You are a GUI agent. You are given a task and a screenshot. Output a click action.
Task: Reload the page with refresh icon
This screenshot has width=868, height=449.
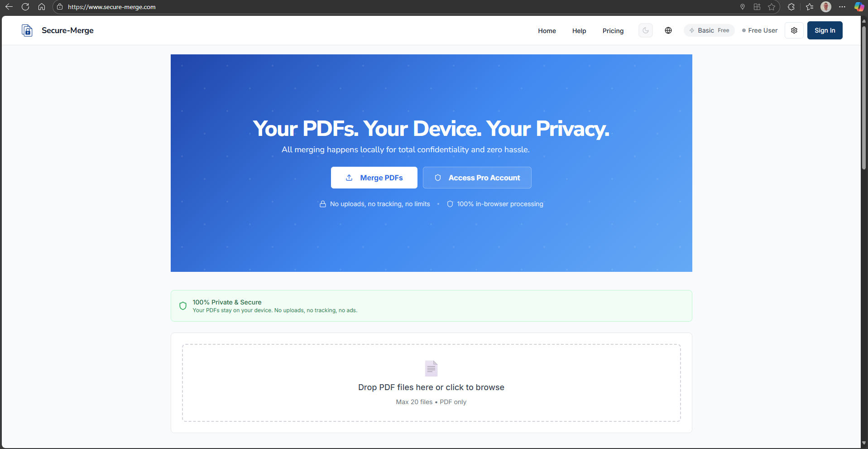[25, 7]
